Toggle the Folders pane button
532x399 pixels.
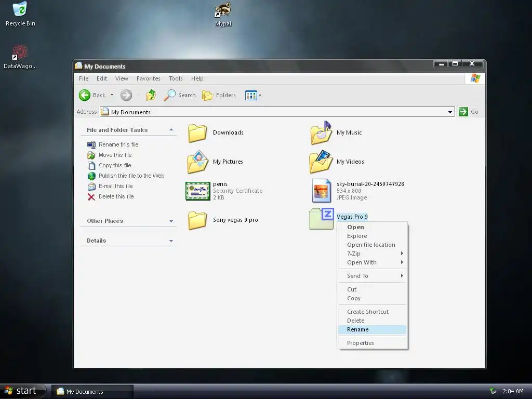pyautogui.click(x=219, y=96)
